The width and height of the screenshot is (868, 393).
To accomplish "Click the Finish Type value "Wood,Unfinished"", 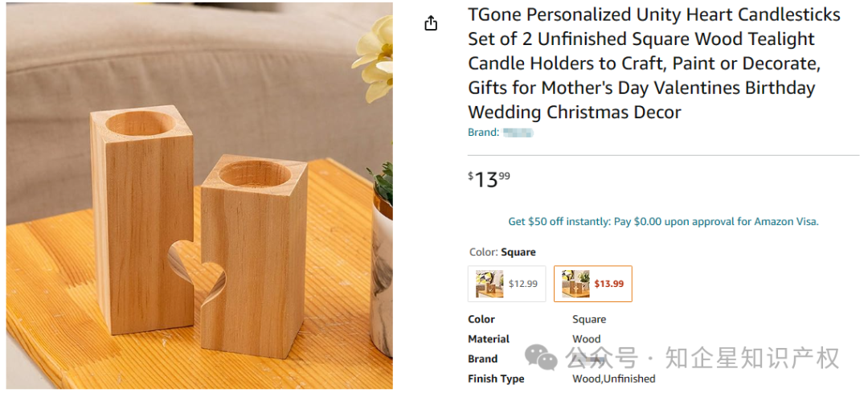I will tap(613, 379).
